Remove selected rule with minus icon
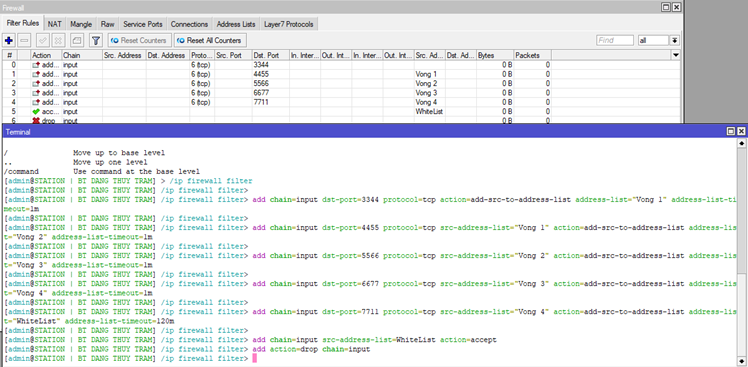The width and height of the screenshot is (748, 367). (x=25, y=41)
